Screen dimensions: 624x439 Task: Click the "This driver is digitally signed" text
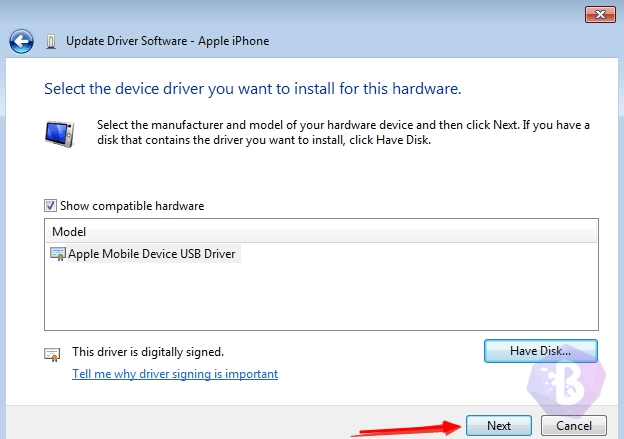[x=148, y=352]
